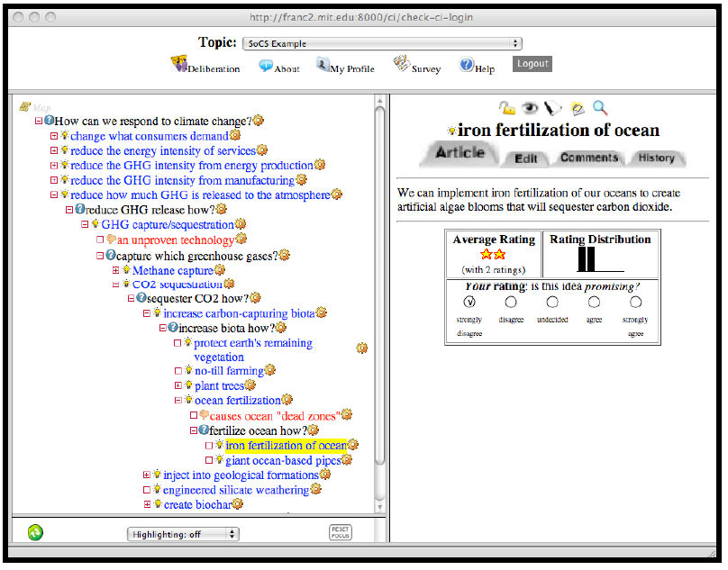
Task: Open the Topic dropdown showing SoCS Example
Action: click(x=382, y=43)
